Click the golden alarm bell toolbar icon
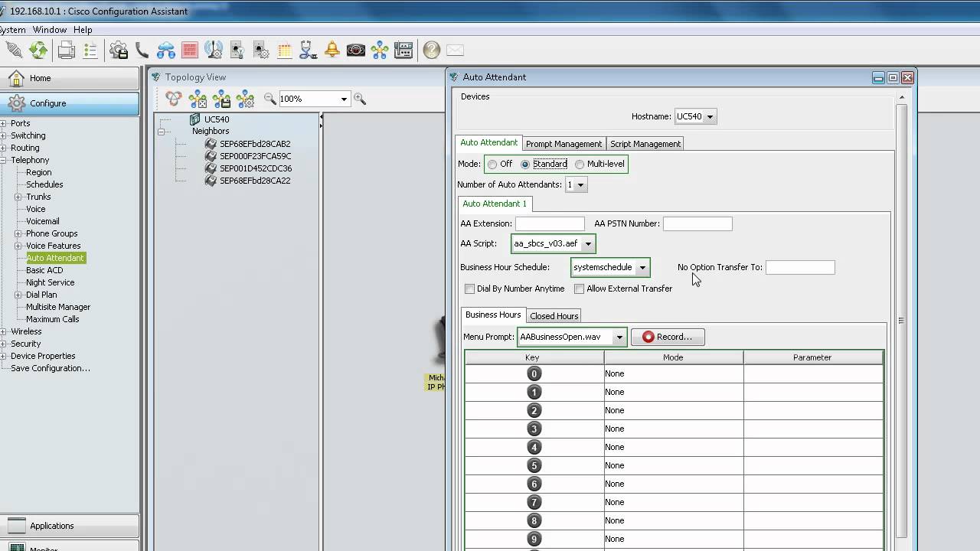Screen dimensions: 980x551 332,51
